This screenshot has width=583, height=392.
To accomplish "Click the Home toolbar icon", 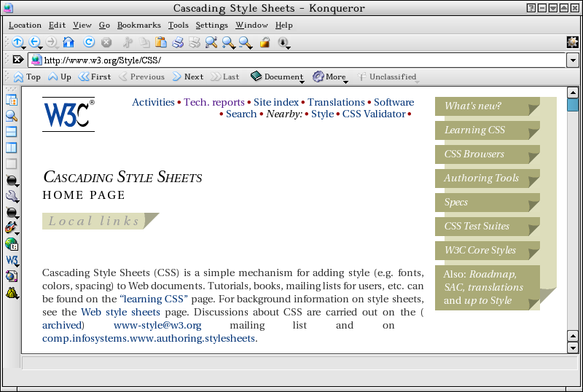I will coord(69,42).
